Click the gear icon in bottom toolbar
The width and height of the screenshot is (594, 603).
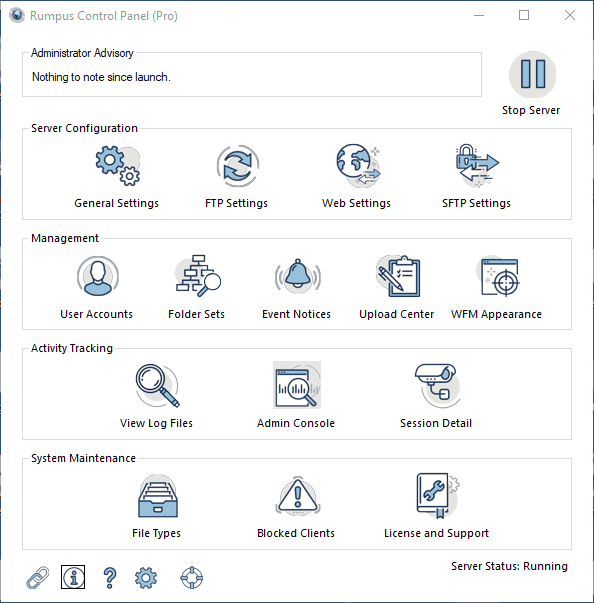[146, 578]
